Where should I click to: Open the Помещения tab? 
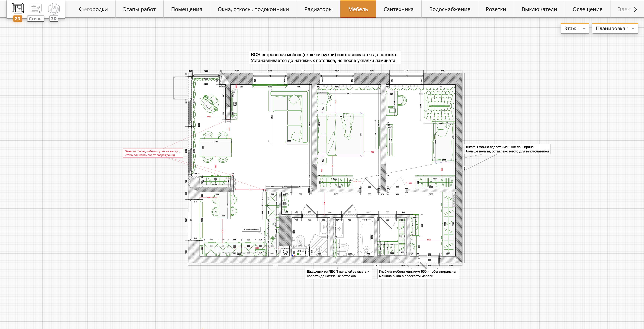(x=186, y=9)
